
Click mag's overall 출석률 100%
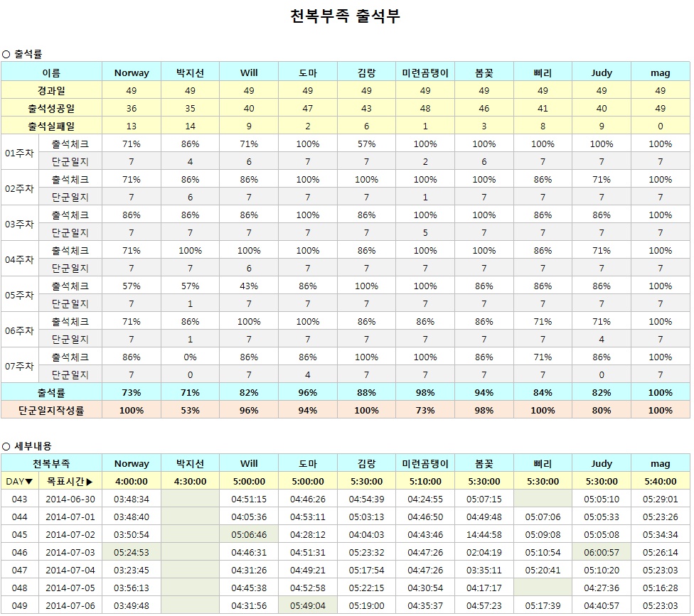661,392
